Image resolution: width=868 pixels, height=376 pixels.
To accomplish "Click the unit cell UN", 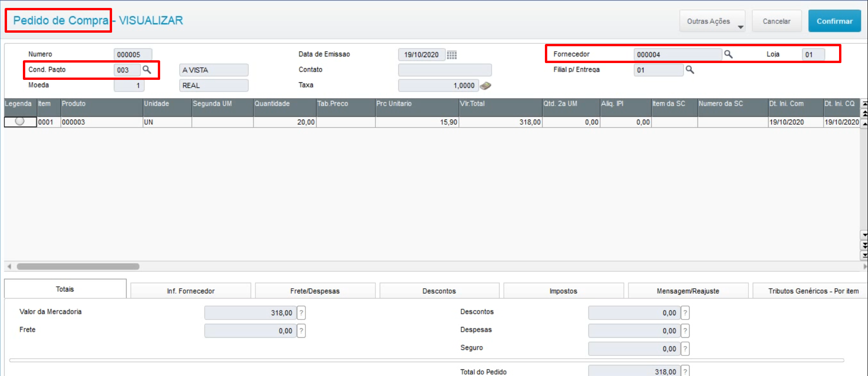I will click(x=167, y=122).
